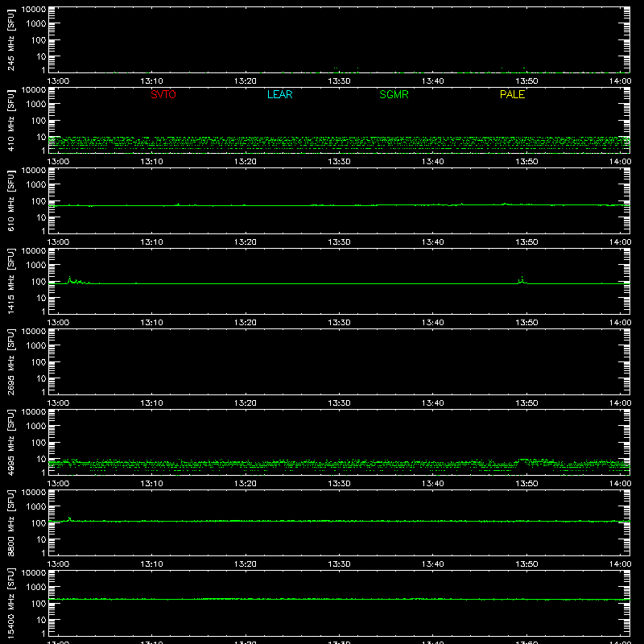Click the 8800 MHz bump just after 13:00
Screen dimensions: 644x644
coord(69,518)
